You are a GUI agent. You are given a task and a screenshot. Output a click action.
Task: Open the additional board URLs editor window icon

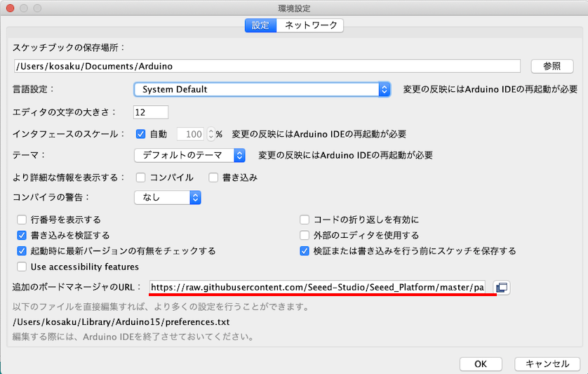pyautogui.click(x=502, y=288)
